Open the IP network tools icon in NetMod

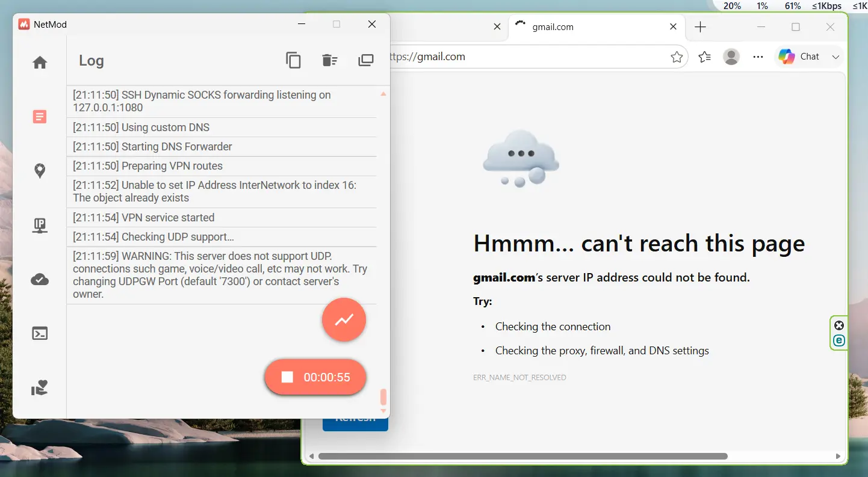(40, 226)
